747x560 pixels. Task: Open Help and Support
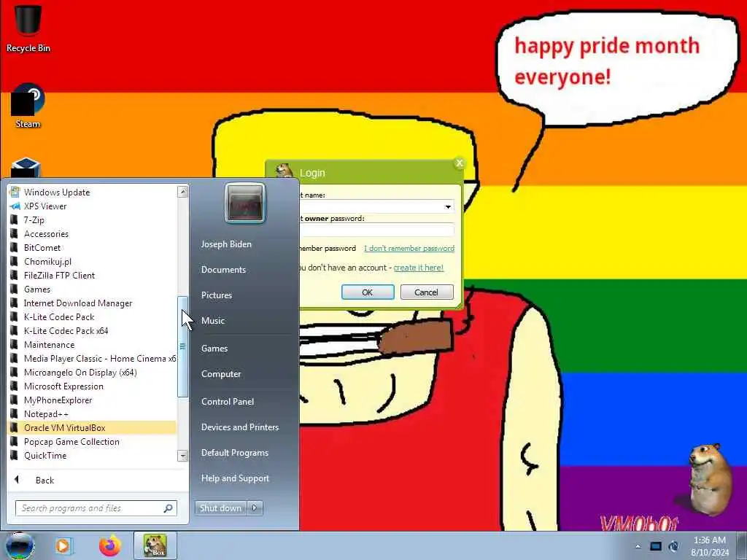[x=236, y=478]
